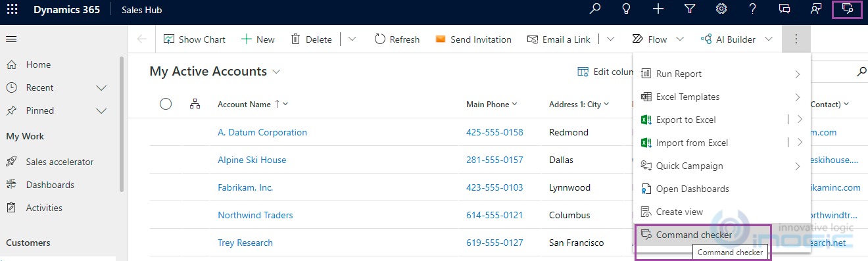Image resolution: width=868 pixels, height=261 pixels.
Task: Click the search magnifier in top bar
Action: click(595, 9)
